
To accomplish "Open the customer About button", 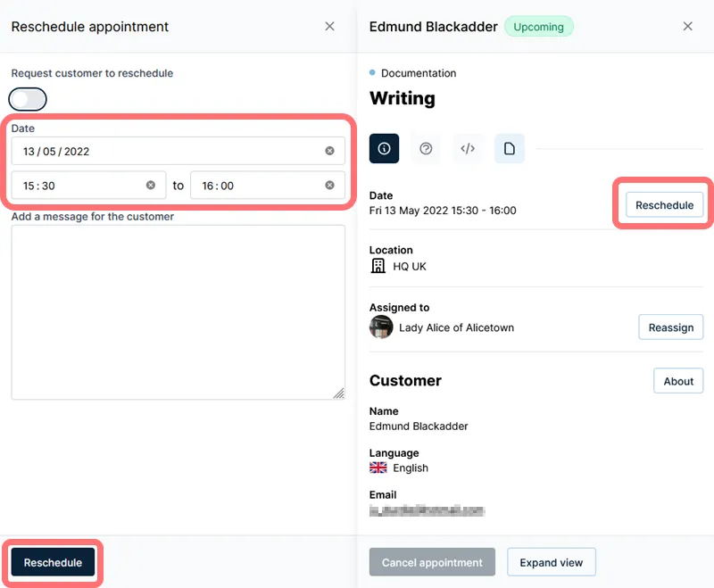I will click(x=678, y=381).
